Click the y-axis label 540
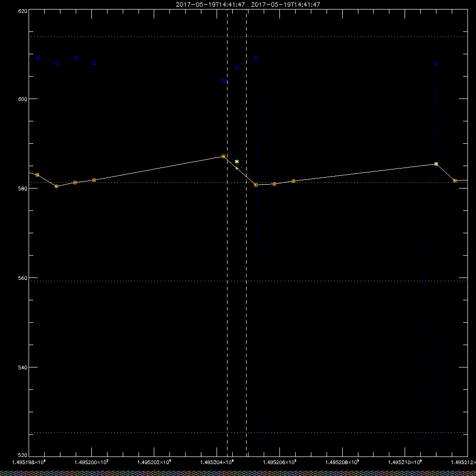The image size is (476, 476). (x=23, y=367)
